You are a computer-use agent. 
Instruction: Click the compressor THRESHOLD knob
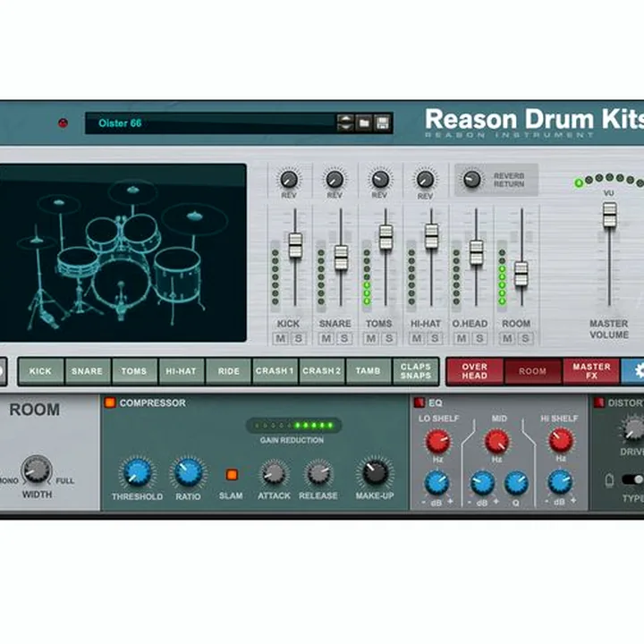click(x=137, y=473)
